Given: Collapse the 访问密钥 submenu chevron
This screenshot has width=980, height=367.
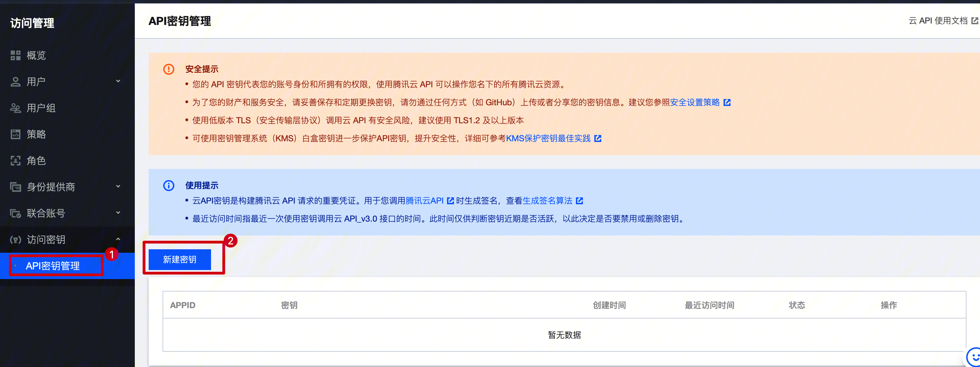Looking at the screenshot, I should point(118,239).
